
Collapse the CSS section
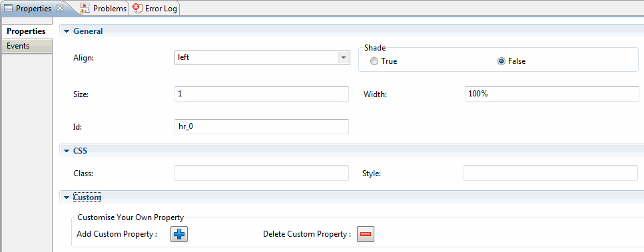coord(67,151)
